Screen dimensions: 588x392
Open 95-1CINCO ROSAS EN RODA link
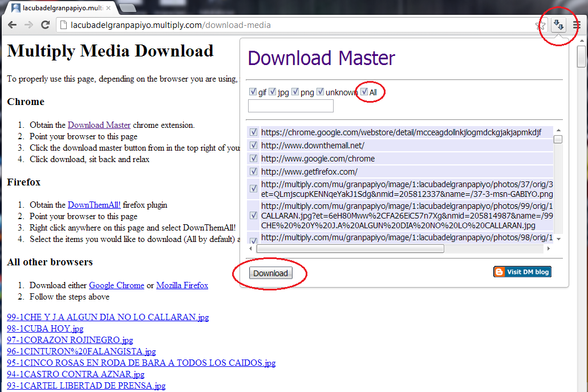click(141, 363)
